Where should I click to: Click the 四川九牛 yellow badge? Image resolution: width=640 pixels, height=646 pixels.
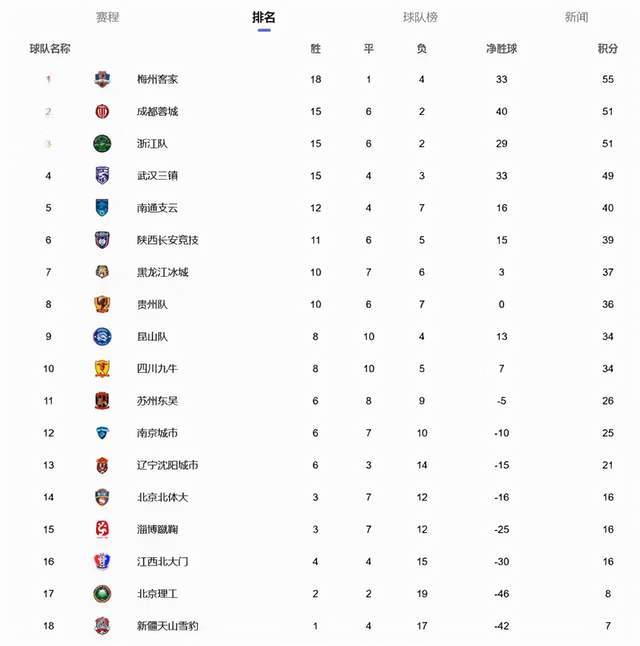[102, 369]
